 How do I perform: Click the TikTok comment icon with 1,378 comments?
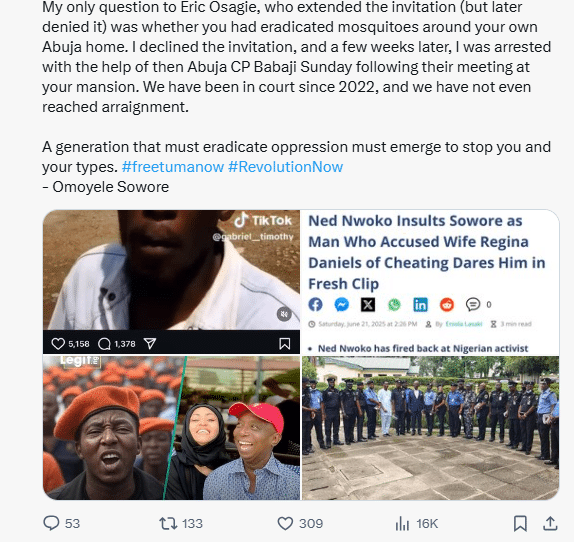point(104,344)
